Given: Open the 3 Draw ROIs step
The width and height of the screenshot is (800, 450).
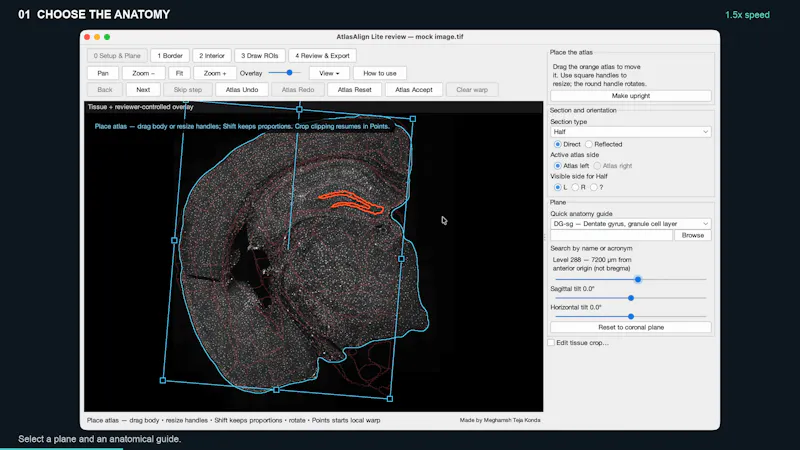Looking at the screenshot, I should point(260,56).
